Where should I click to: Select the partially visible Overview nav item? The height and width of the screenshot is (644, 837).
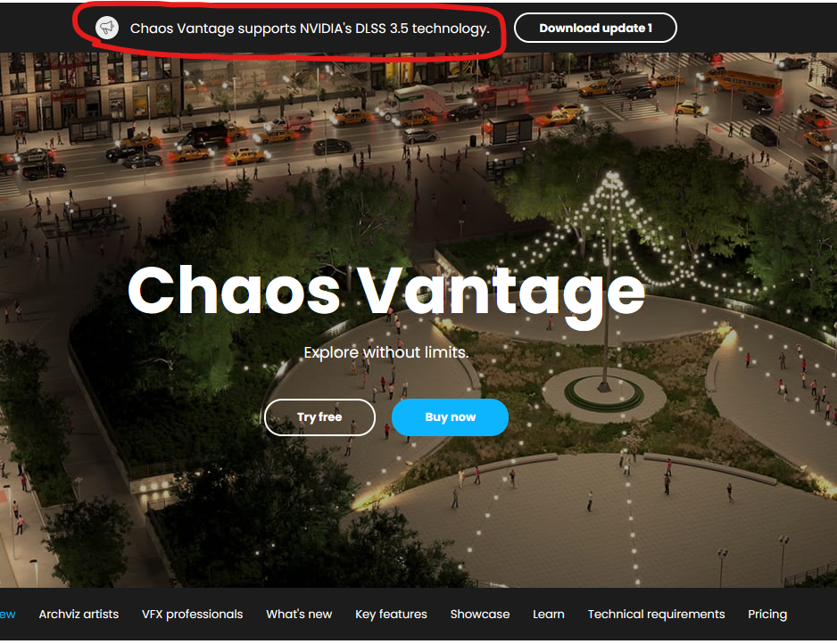pos(7,615)
